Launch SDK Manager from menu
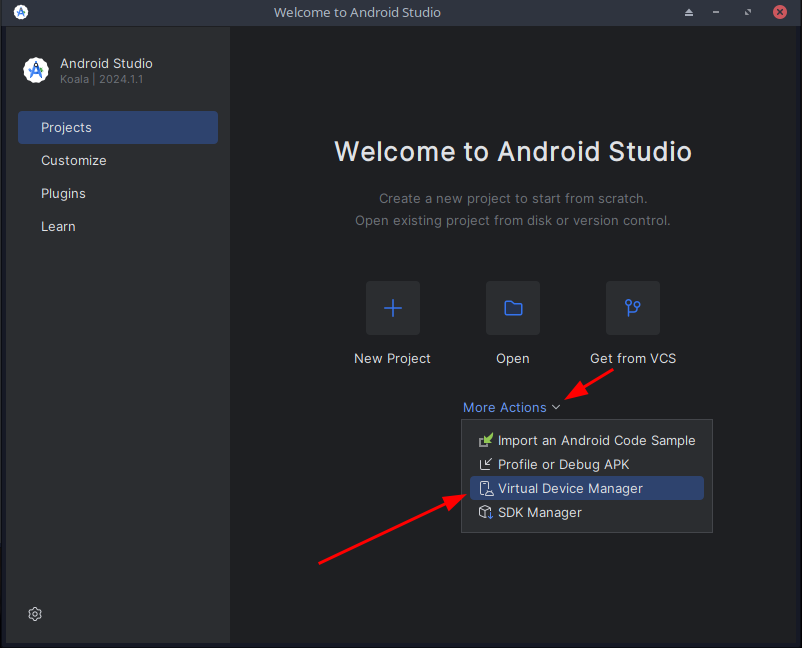 [x=587, y=512]
